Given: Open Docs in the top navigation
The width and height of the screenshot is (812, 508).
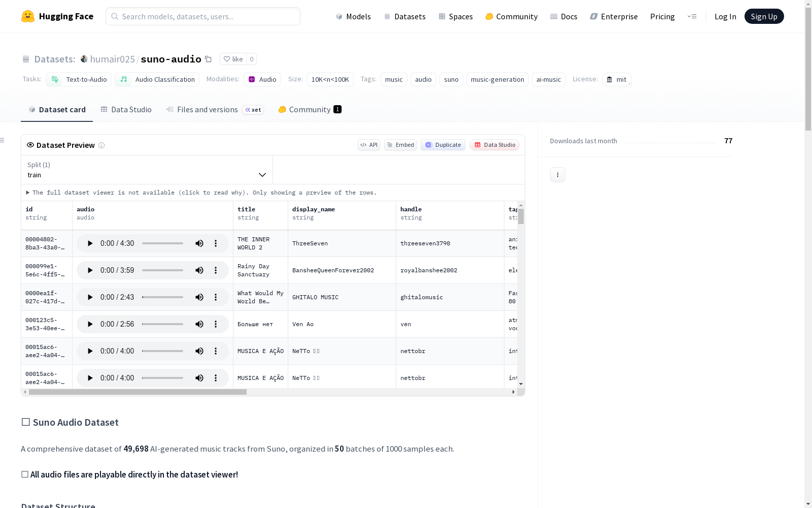Looking at the screenshot, I should click(564, 16).
